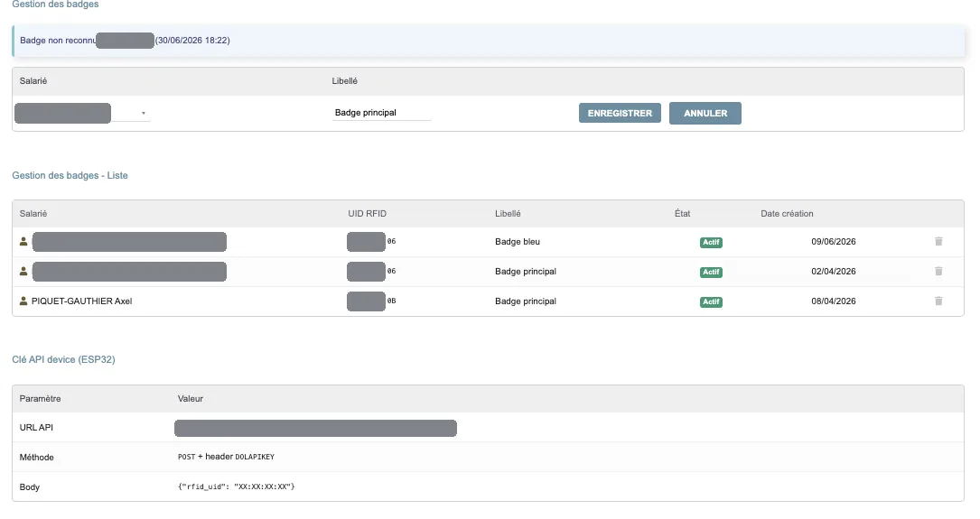Click the Valeur column header

[191, 398]
